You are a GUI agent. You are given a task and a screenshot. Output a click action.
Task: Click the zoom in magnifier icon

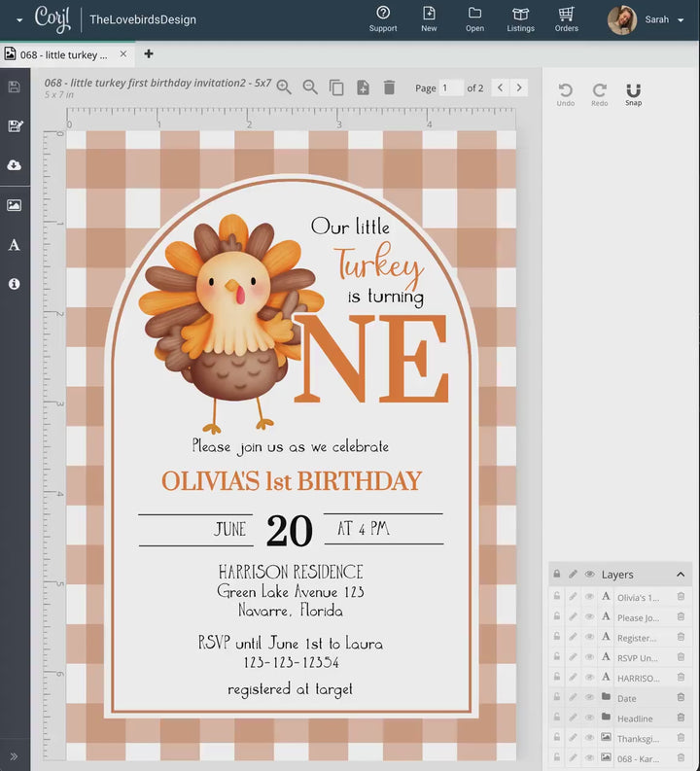(284, 88)
